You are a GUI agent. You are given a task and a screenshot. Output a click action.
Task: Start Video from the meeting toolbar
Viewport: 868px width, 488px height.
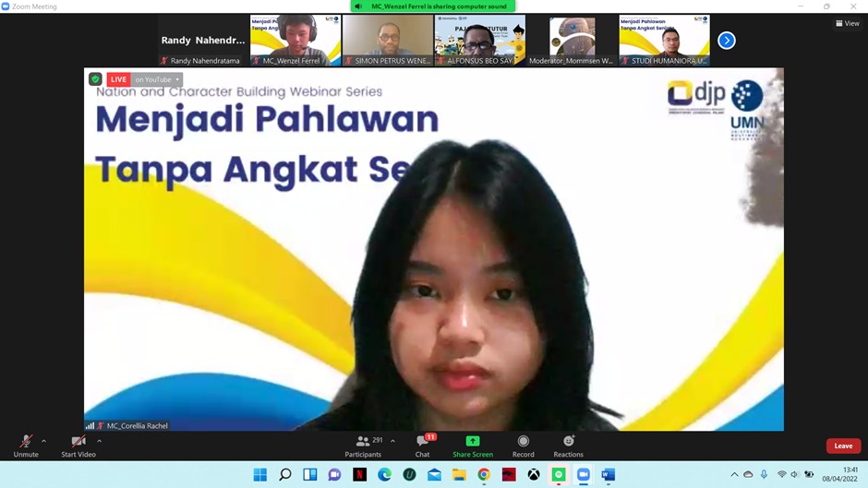tap(78, 445)
